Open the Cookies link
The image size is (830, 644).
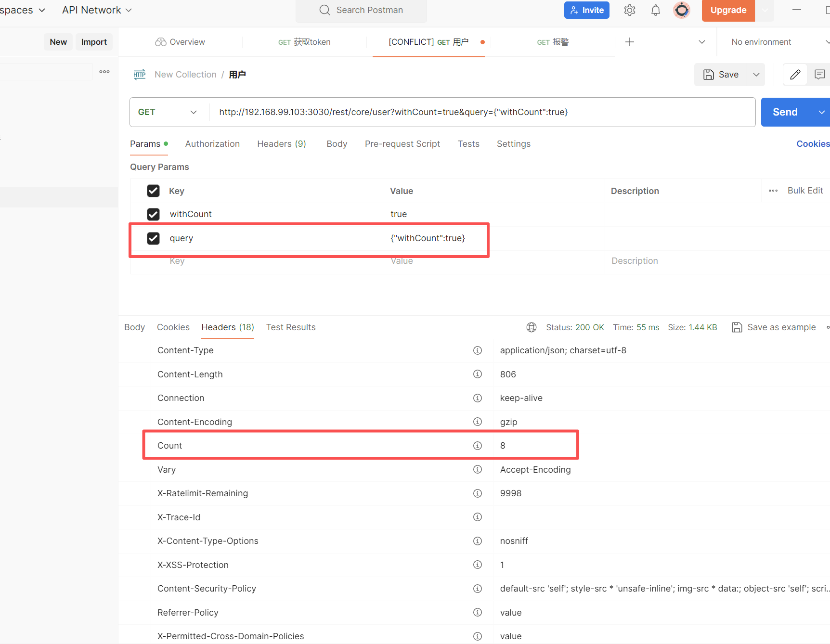point(813,144)
